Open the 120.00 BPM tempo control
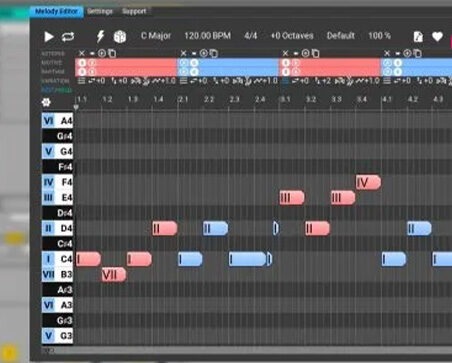 click(207, 36)
